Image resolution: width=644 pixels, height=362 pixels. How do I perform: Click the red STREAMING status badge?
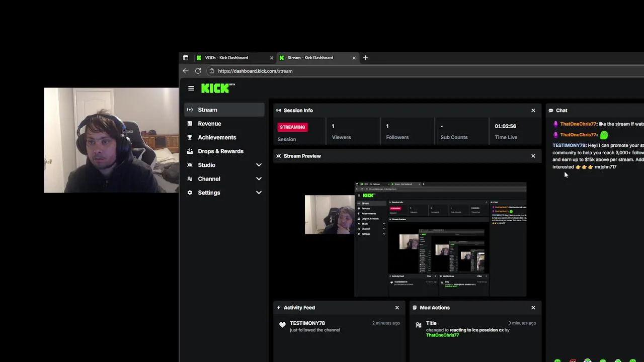click(x=292, y=127)
